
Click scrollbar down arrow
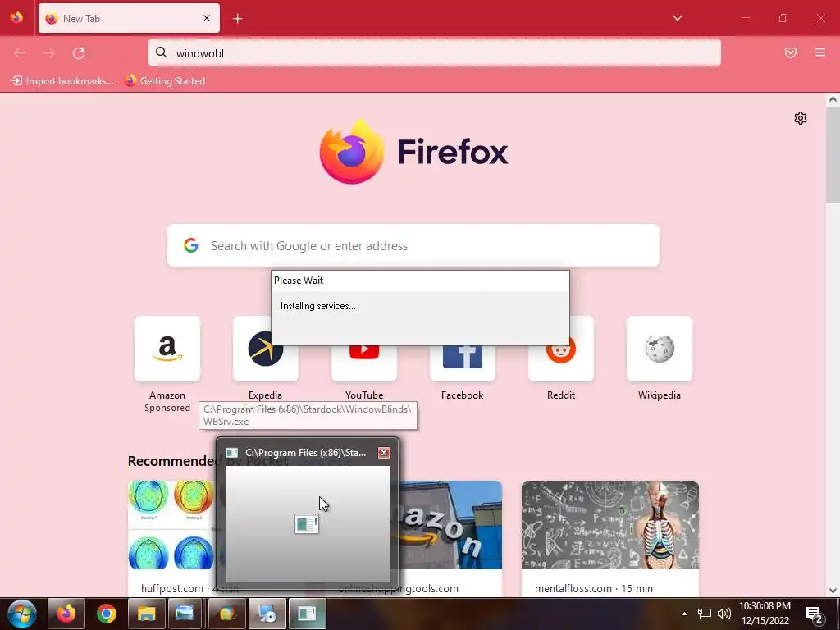pyautogui.click(x=833, y=591)
